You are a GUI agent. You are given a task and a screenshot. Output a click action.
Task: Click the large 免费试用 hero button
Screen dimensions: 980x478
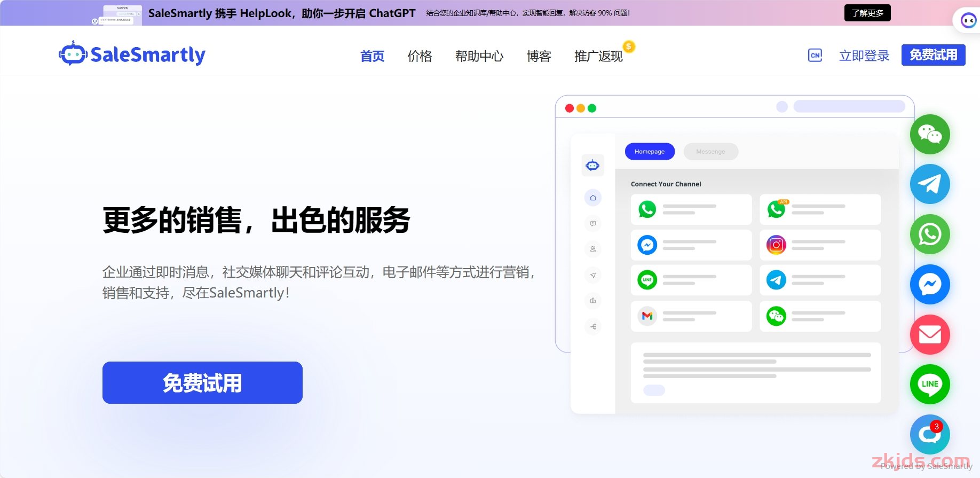(x=202, y=382)
